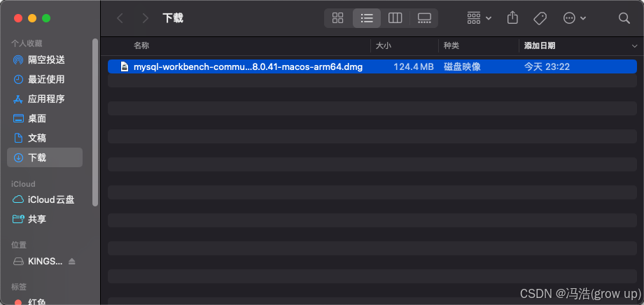Click the 位置 section header
This screenshot has width=644, height=305.
(x=19, y=245)
